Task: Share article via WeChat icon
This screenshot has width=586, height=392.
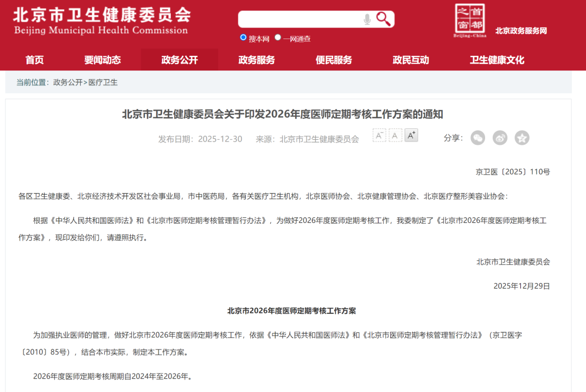Action: 477,138
